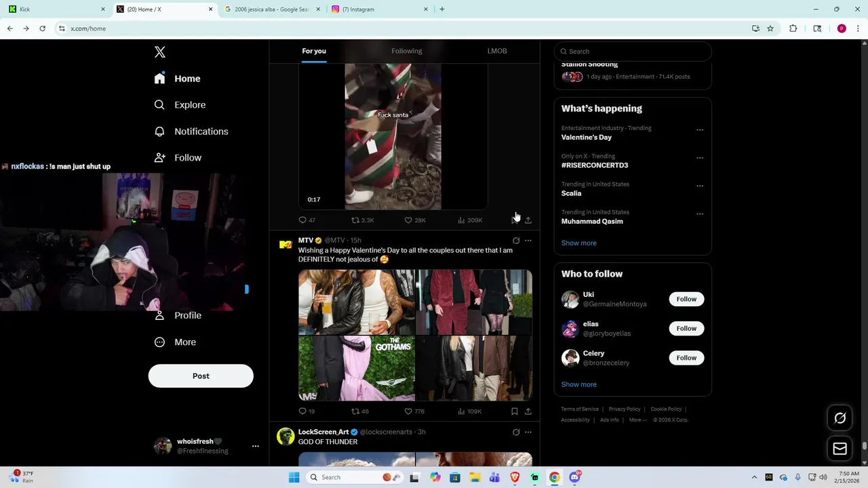Share the MTV post
The image size is (868, 488).
click(528, 411)
